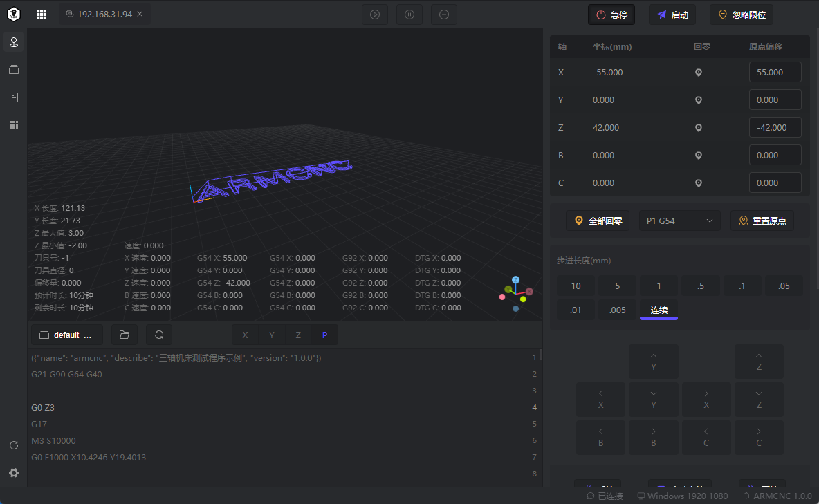819x504 pixels.
Task: Open the P1 G54 coordinate system dropdown
Action: (679, 221)
